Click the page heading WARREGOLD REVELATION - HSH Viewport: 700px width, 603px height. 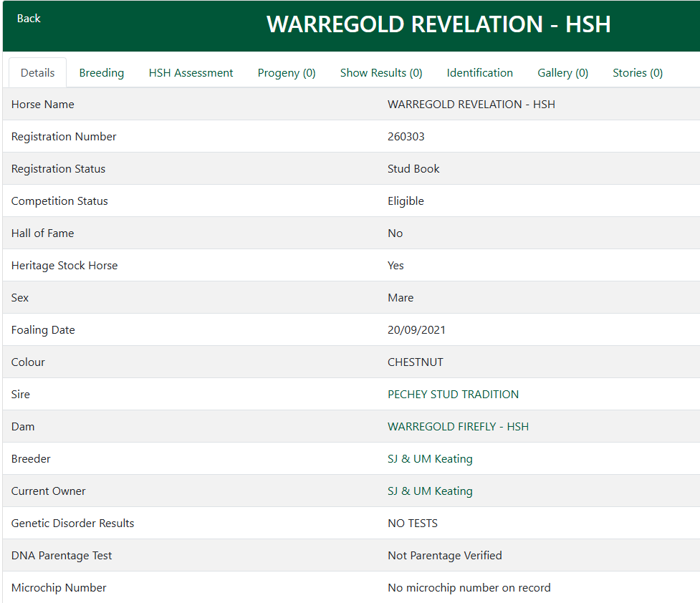click(x=438, y=24)
